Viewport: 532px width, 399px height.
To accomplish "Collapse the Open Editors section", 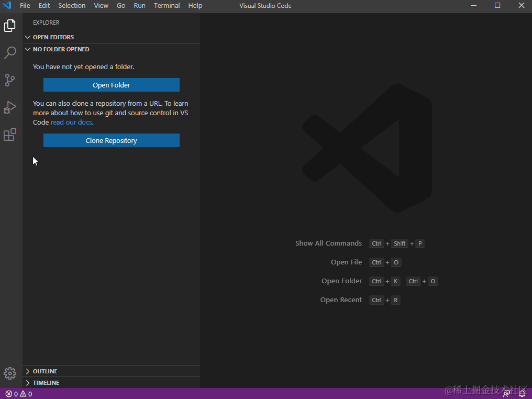I will pos(112,37).
